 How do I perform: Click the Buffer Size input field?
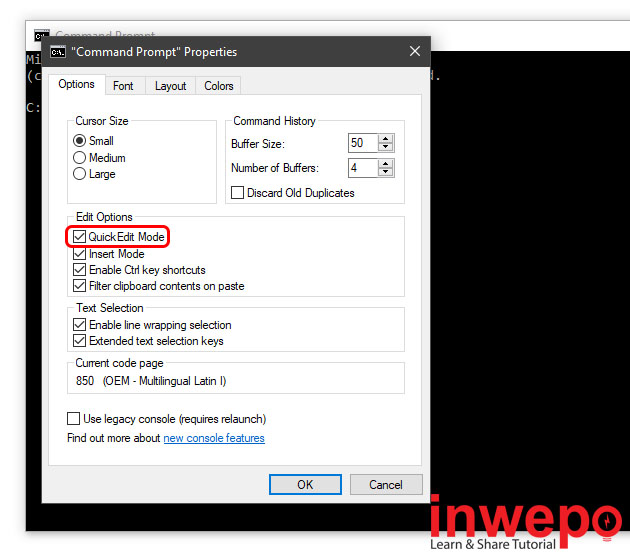[x=363, y=143]
